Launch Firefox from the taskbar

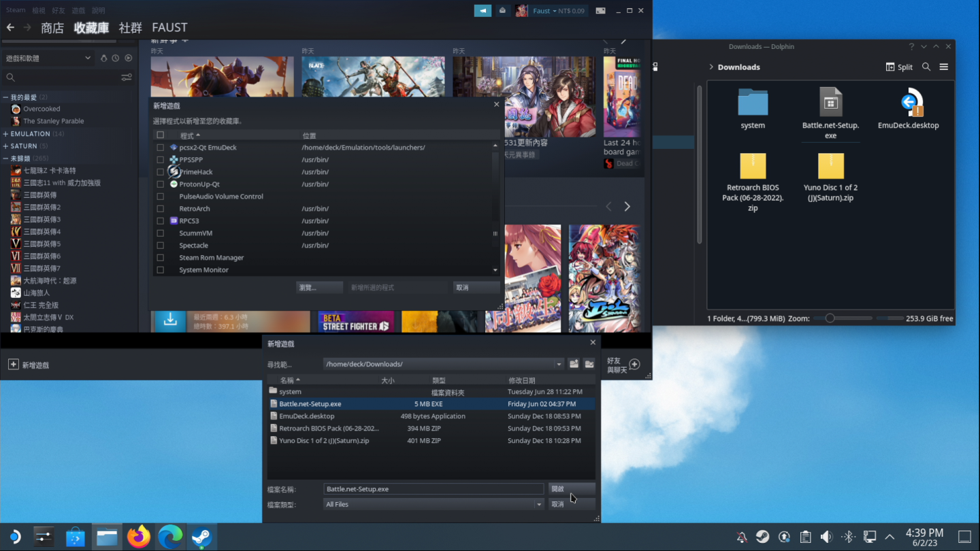pos(139,537)
